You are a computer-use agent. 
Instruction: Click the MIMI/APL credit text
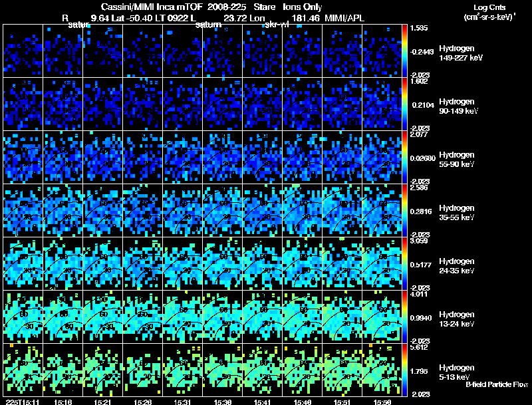tap(344, 18)
